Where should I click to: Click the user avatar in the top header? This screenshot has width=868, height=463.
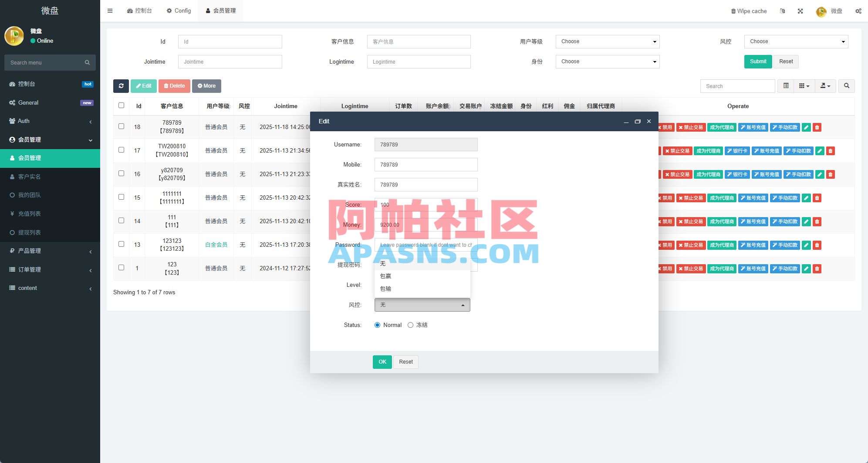pyautogui.click(x=821, y=11)
